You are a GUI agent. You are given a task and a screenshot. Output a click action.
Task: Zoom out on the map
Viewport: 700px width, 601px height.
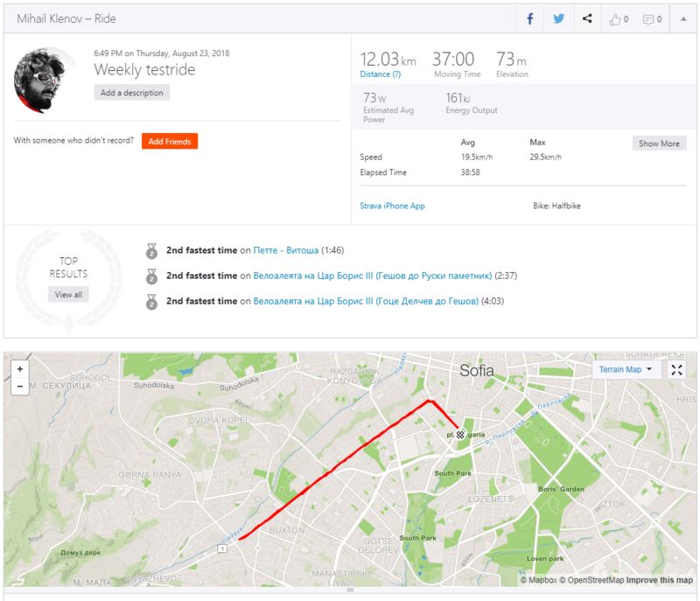pyautogui.click(x=20, y=387)
